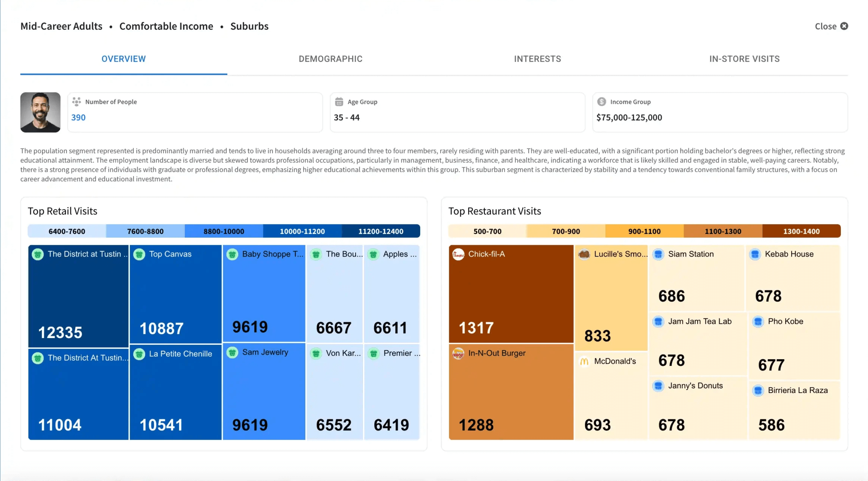Select the 1300-1400 restaurant legend swatch
868x481 pixels.
point(801,231)
